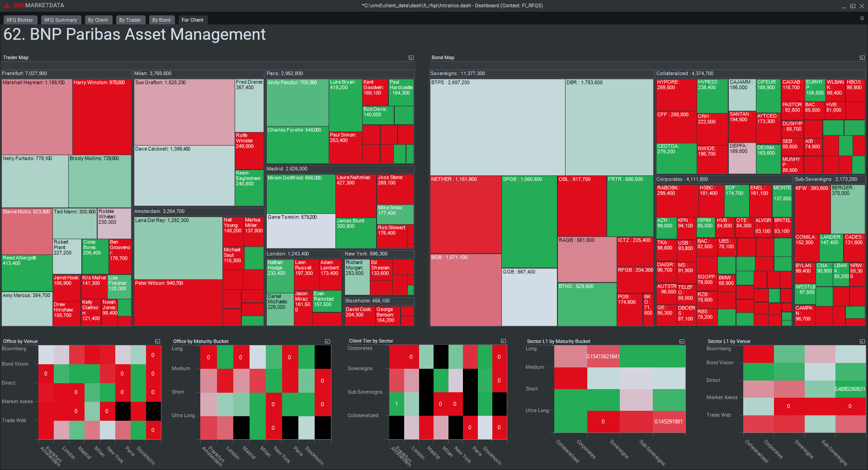Screen dimensions: 868x470
Task: Open the RFQ Summary tab
Action: [x=61, y=20]
